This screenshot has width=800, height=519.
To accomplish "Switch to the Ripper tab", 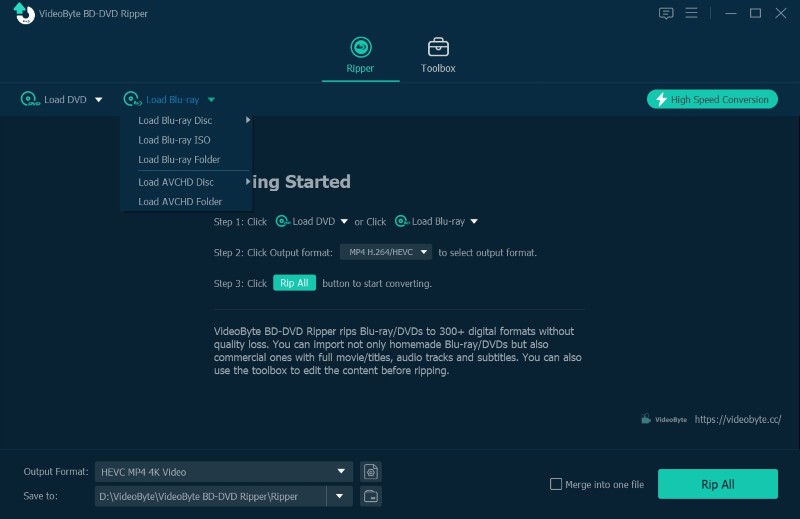I will [360, 54].
